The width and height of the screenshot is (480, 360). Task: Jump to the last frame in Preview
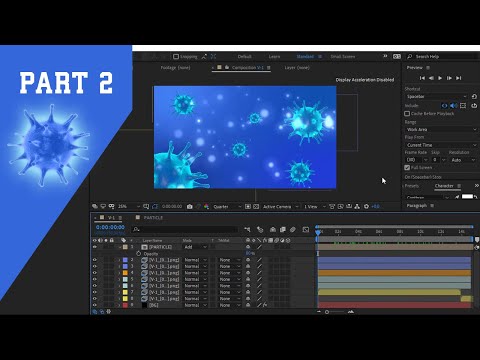459,78
